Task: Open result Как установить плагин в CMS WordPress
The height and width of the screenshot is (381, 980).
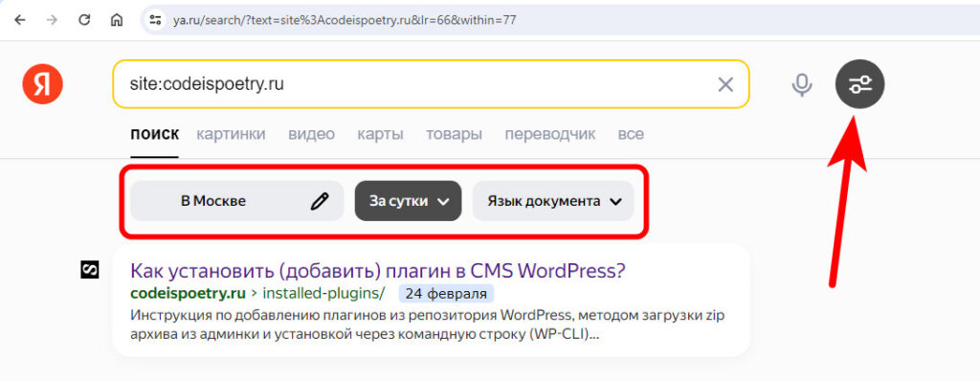Action: pos(378,271)
